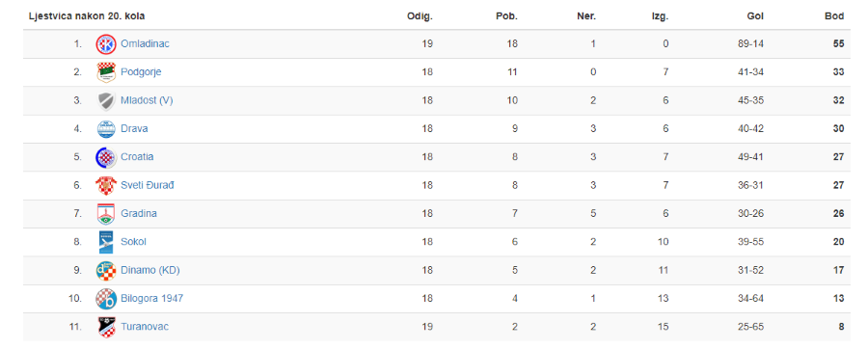Open the Turanovac team link

(x=145, y=327)
